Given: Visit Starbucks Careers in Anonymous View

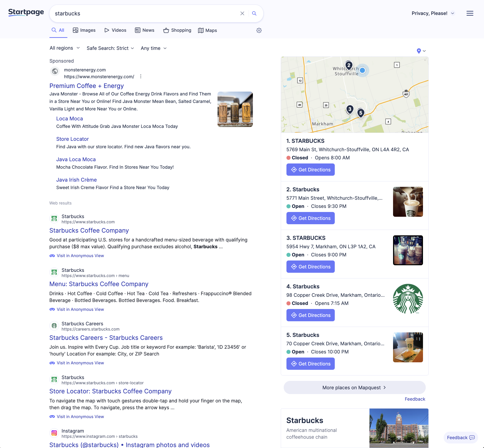Looking at the screenshot, I should point(77,363).
